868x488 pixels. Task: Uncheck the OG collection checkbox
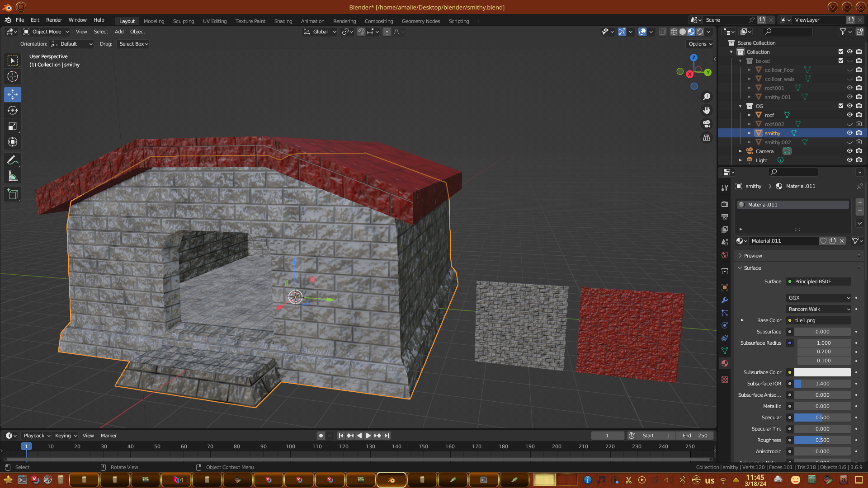click(x=841, y=106)
